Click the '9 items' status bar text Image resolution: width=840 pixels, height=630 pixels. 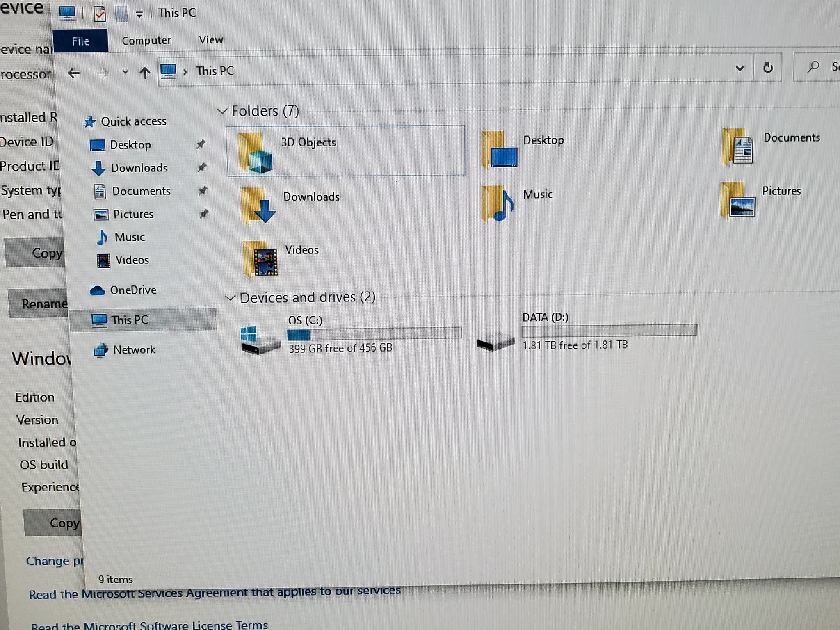tap(116, 579)
